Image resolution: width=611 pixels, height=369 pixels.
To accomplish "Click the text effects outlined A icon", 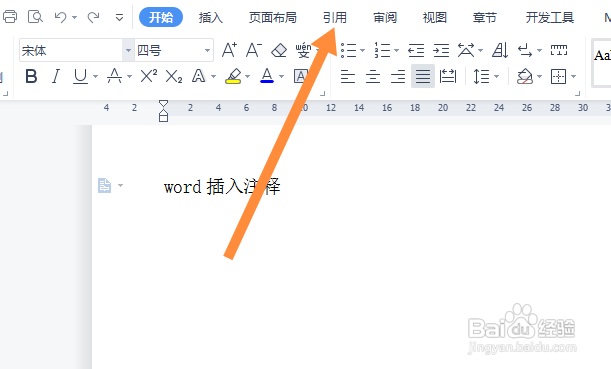I will [x=199, y=76].
